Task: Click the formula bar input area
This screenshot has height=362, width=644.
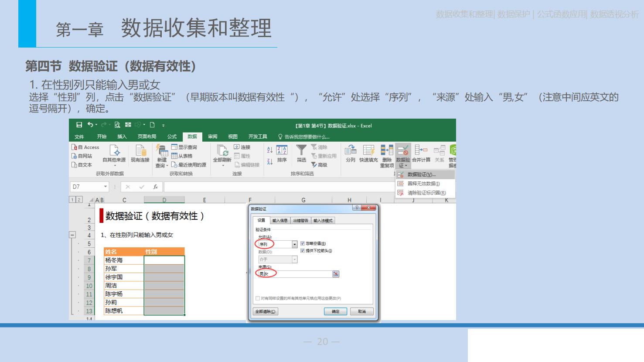Action: click(x=279, y=187)
